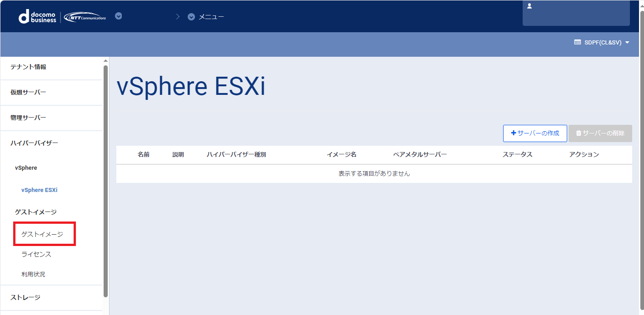Select the vSphere group heading
This screenshot has height=315, width=644.
pos(26,168)
